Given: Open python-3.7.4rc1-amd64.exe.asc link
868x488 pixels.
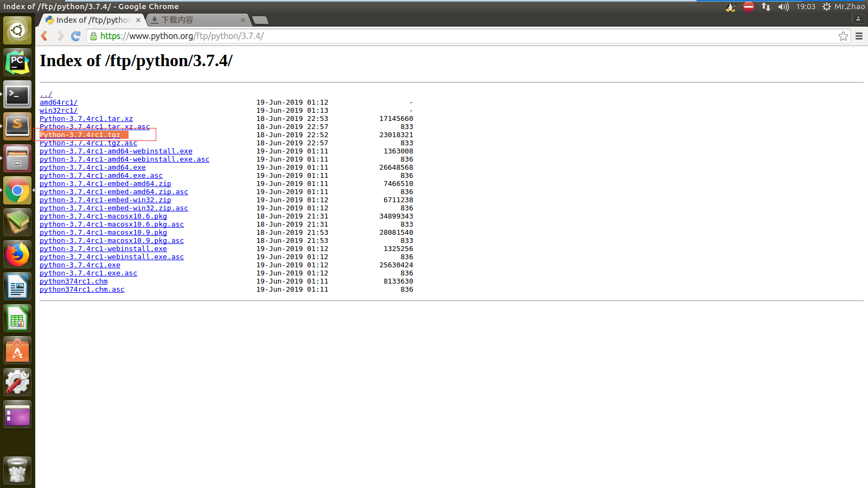Looking at the screenshot, I should 101,176.
